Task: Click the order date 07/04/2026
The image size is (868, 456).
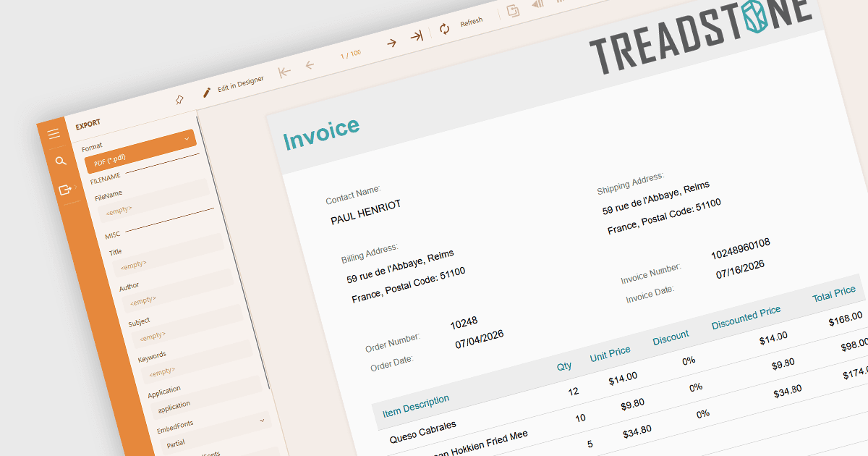Action: pyautogui.click(x=480, y=339)
